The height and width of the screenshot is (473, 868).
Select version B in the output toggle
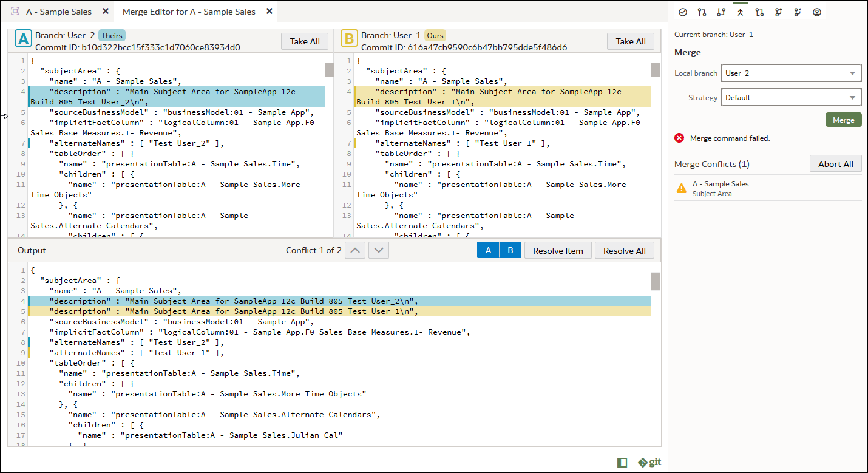pos(510,250)
